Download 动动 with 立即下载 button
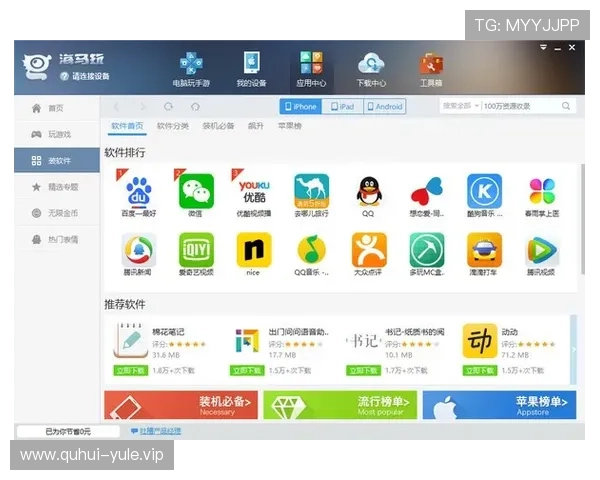The image size is (600, 480). 479,371
